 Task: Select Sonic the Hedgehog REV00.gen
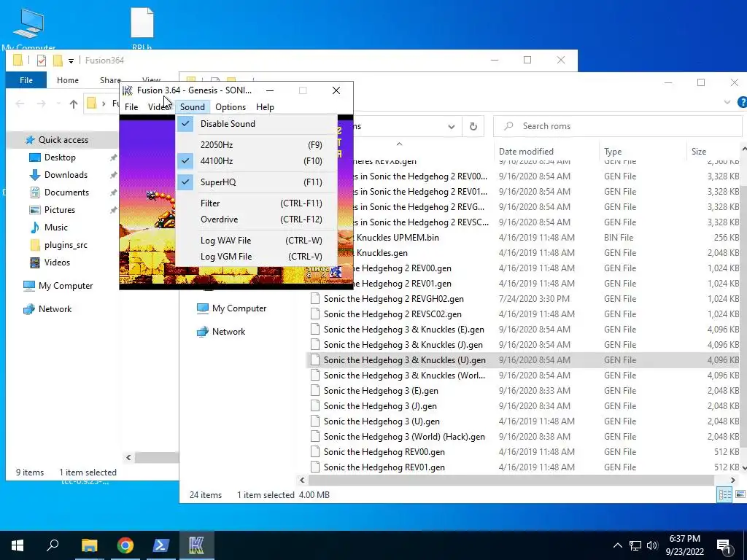coord(384,452)
